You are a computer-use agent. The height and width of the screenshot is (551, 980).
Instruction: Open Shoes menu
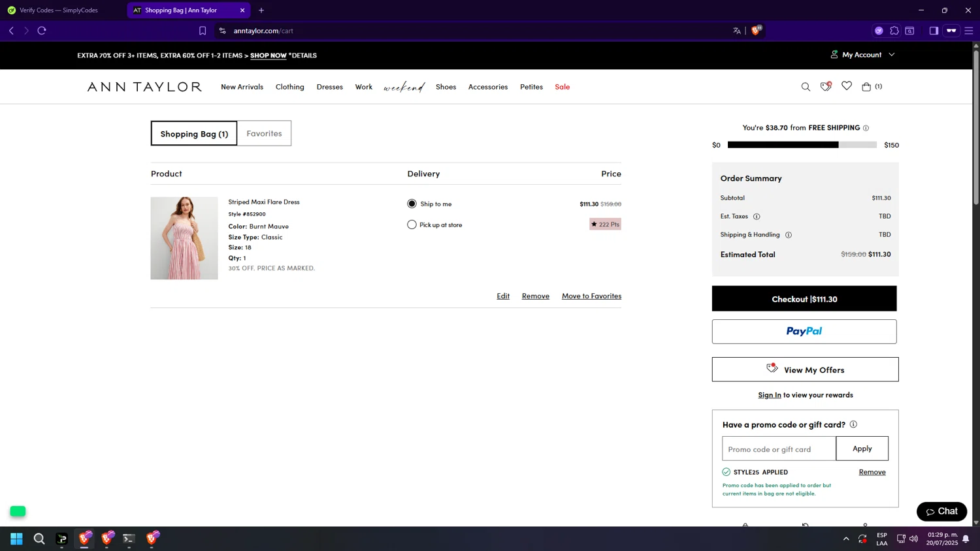click(x=446, y=87)
